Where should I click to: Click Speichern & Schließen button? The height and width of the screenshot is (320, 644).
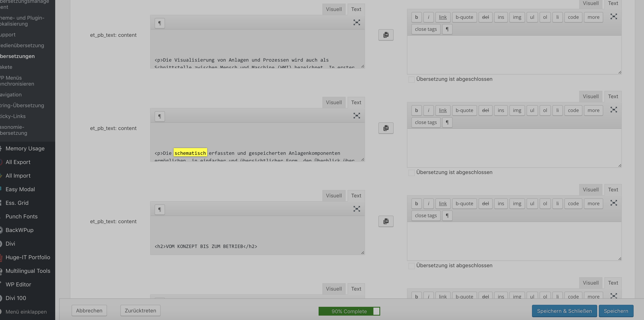tap(564, 311)
